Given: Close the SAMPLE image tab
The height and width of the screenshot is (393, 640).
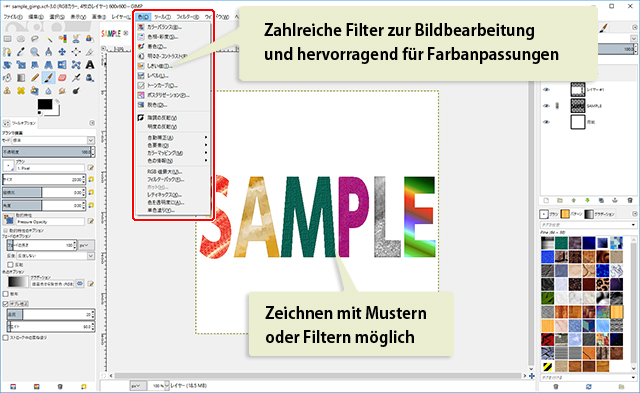Looking at the screenshot, I should [126, 33].
